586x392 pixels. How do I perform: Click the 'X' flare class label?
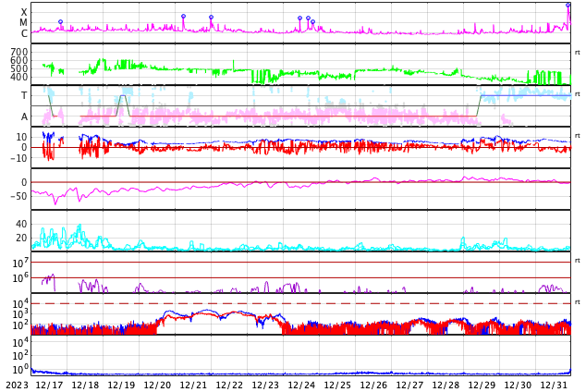tap(24, 12)
